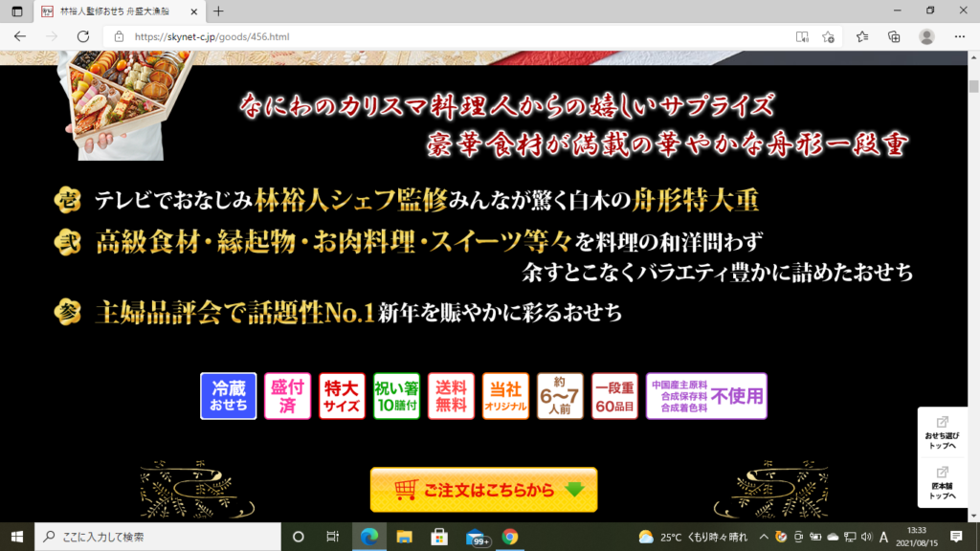Click the taskbar search box ここに入力して検索

coord(158,537)
